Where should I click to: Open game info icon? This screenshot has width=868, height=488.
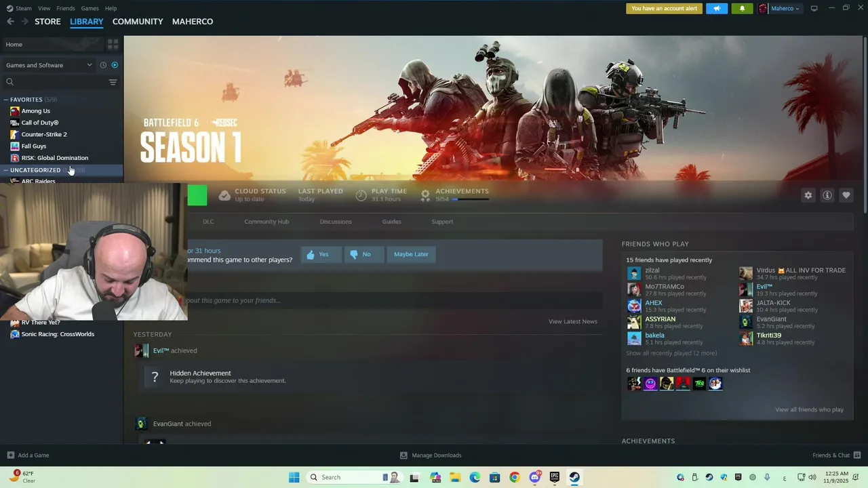827,195
